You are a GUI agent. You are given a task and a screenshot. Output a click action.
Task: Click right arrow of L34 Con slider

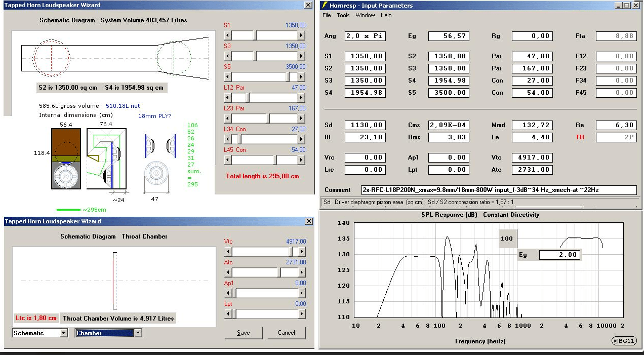[x=302, y=139]
